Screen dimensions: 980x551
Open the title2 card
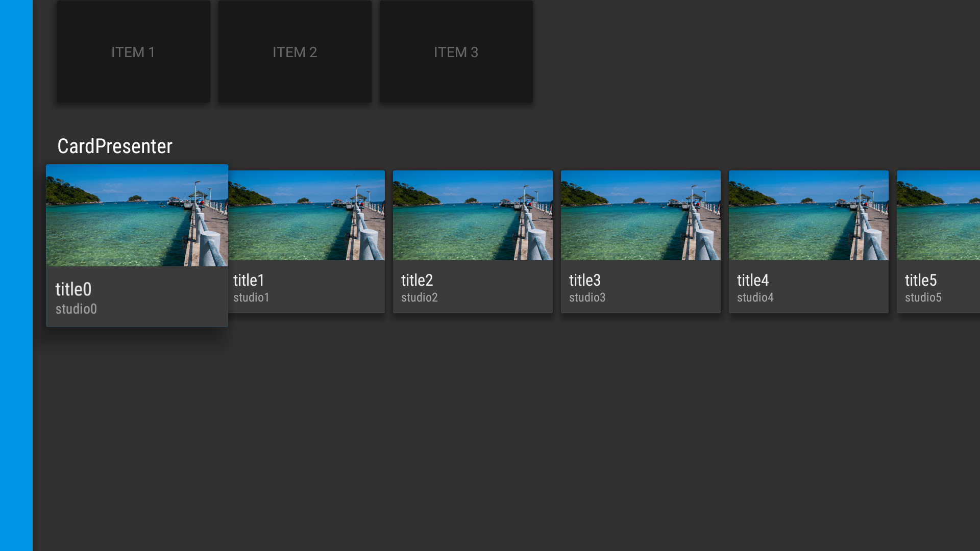(x=472, y=241)
